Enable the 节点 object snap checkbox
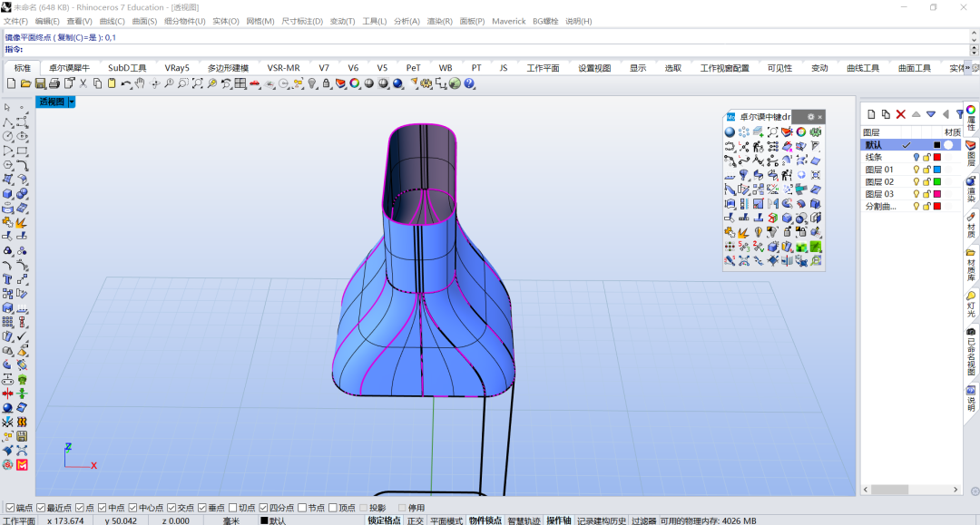980x525 pixels. pyautogui.click(x=302, y=508)
